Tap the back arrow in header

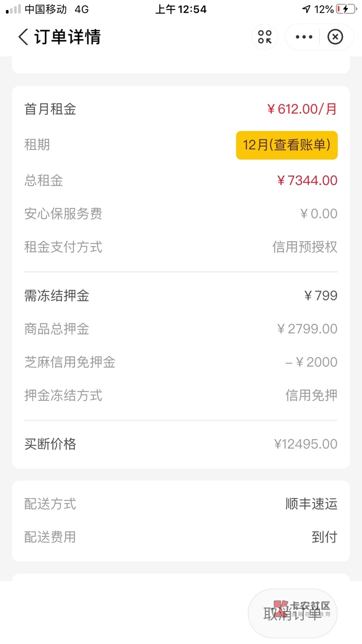[23, 37]
